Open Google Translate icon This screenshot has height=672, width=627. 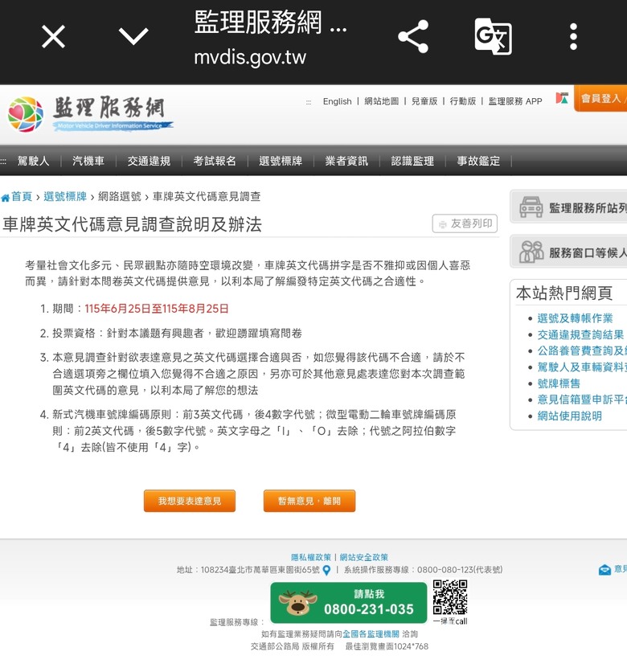point(493,36)
